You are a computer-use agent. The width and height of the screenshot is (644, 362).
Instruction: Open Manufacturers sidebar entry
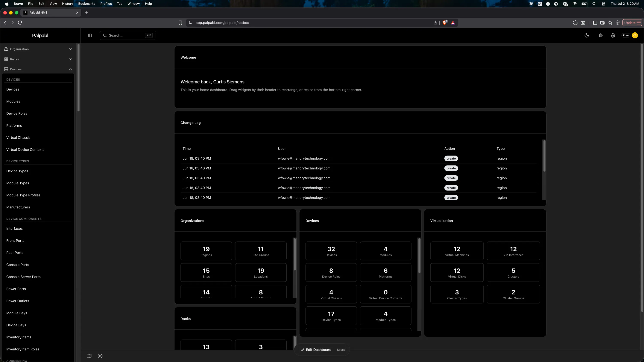(x=18, y=207)
